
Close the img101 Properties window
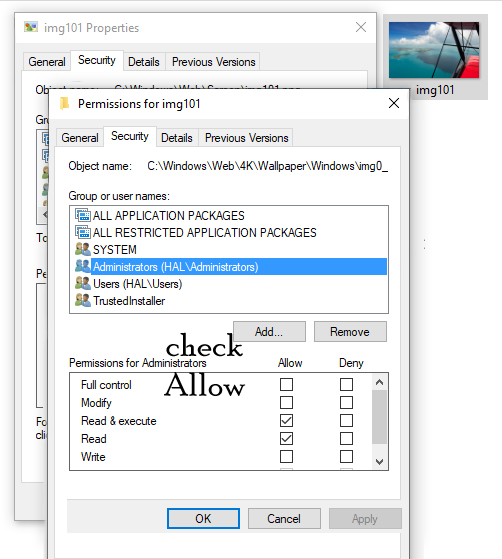pyautogui.click(x=361, y=27)
